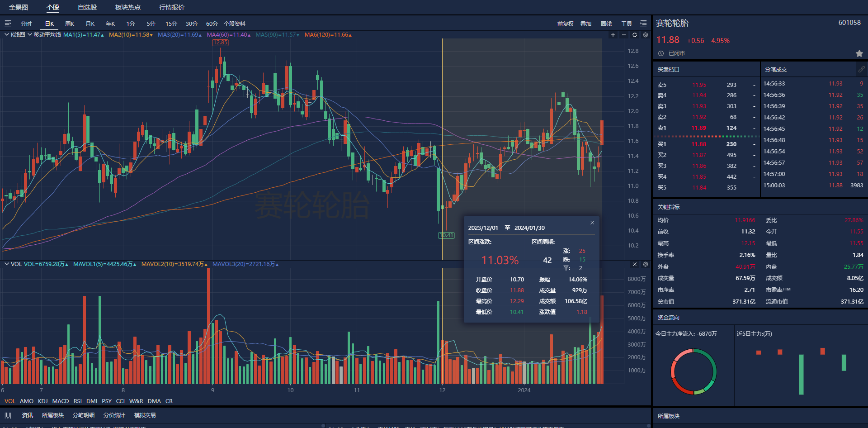Toggle the MAVOL2(10) volume average line

coord(175,264)
